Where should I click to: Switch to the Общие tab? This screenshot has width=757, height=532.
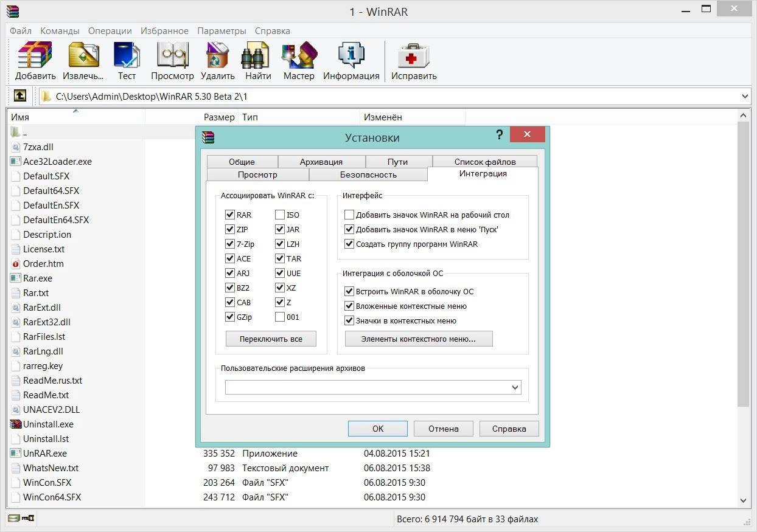[242, 162]
